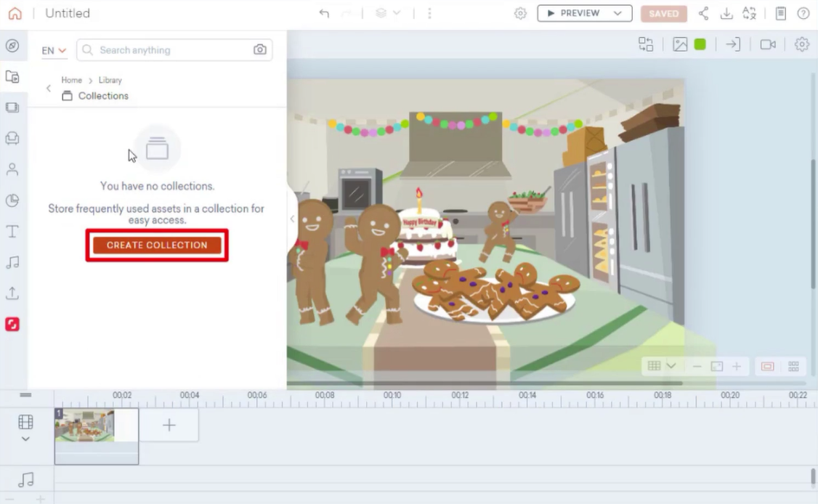This screenshot has width=818, height=504.
Task: Click the green background color swatch
Action: pyautogui.click(x=700, y=44)
